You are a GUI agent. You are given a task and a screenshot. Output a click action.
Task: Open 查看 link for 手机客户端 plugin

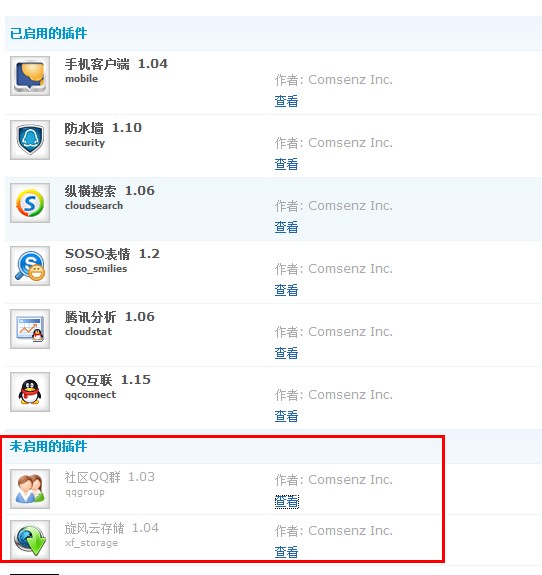coord(286,101)
